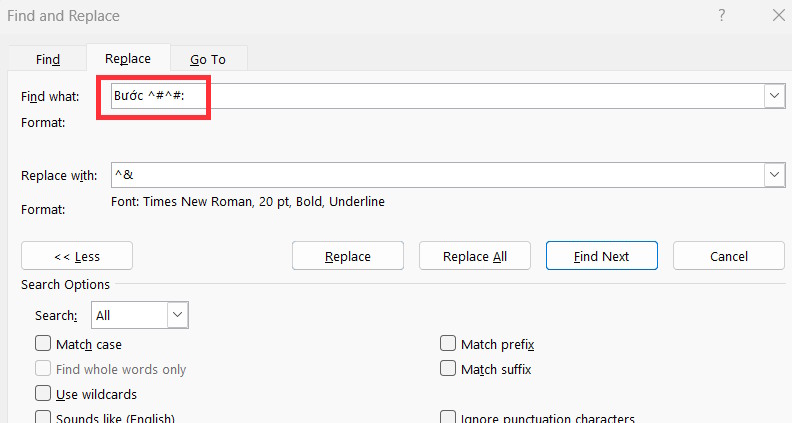Toggle the Match suffix checkbox
The width and height of the screenshot is (792, 423).
(x=448, y=369)
